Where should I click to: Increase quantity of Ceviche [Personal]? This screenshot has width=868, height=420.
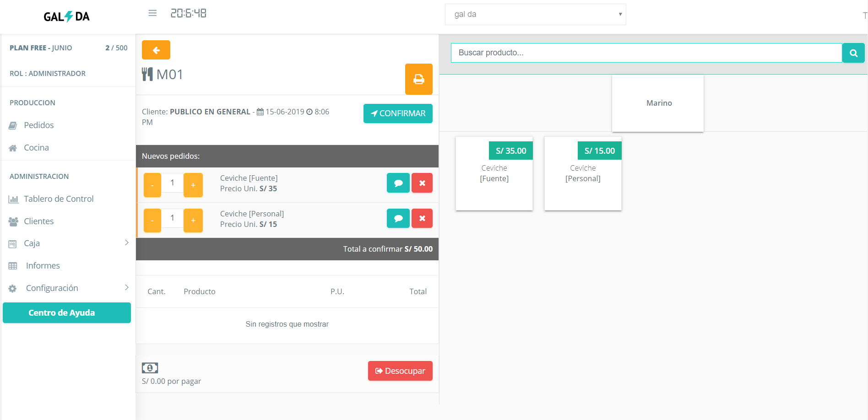[193, 220]
